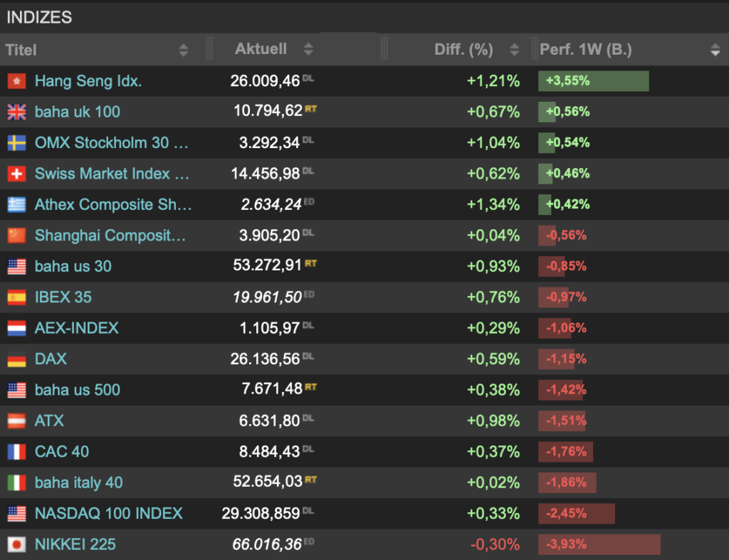Open the baha italy 40 link

click(x=79, y=483)
